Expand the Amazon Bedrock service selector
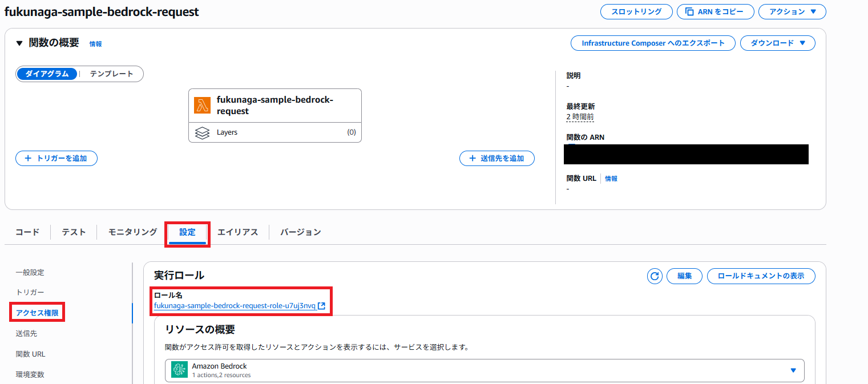Screen dimensions: 868x384 (485, 370)
